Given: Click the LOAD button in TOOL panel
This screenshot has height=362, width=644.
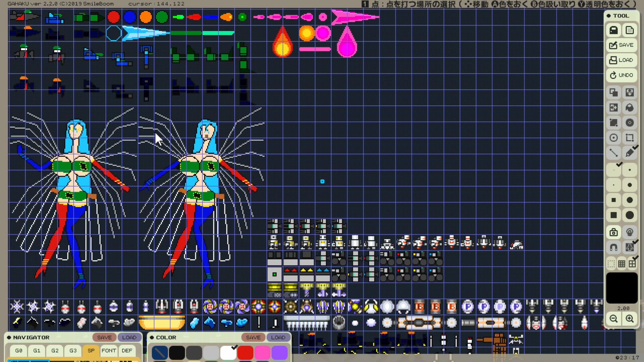Looking at the screenshot, I should pyautogui.click(x=622, y=60).
